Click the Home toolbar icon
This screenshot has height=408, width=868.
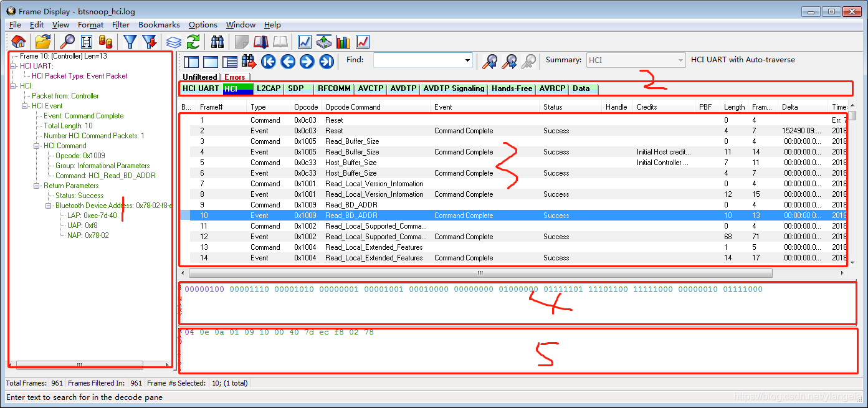18,42
